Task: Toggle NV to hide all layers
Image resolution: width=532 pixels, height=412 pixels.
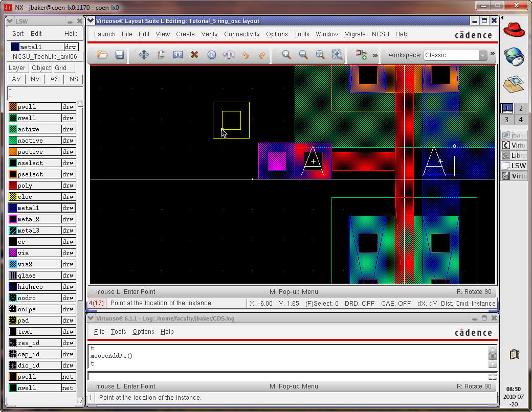Action: pyautogui.click(x=35, y=79)
